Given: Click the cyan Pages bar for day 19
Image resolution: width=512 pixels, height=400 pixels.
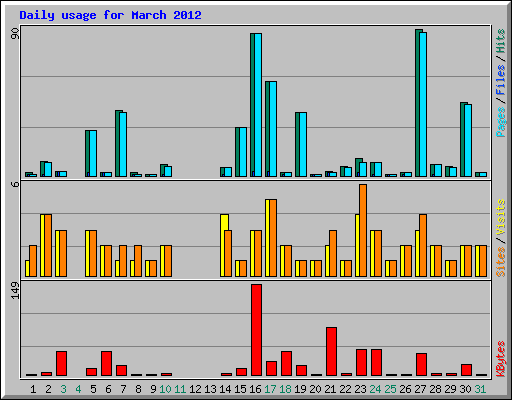Looking at the screenshot, I should point(303,145).
